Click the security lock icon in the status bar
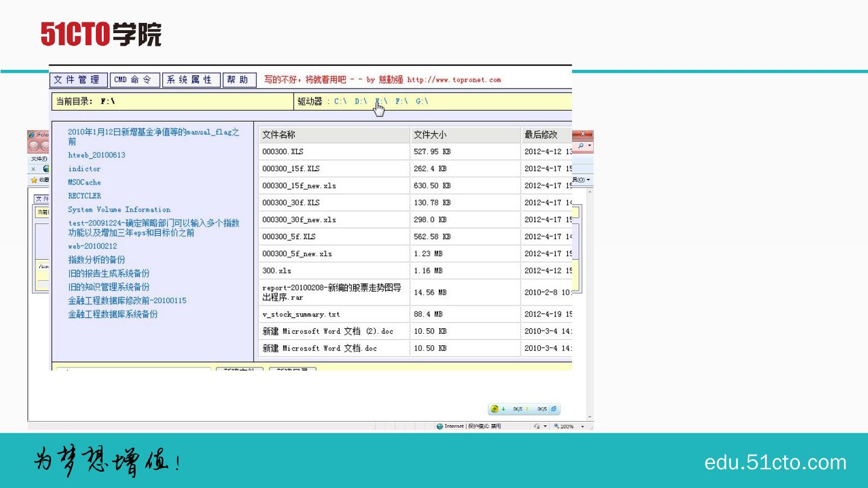This screenshot has width=868, height=488. (x=536, y=427)
